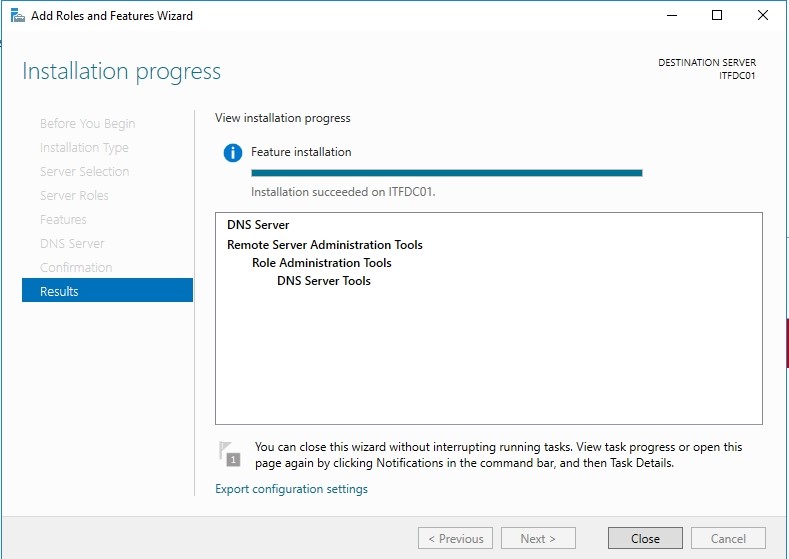Close the wizard with title bar X
This screenshot has width=789, height=559.
click(763, 16)
